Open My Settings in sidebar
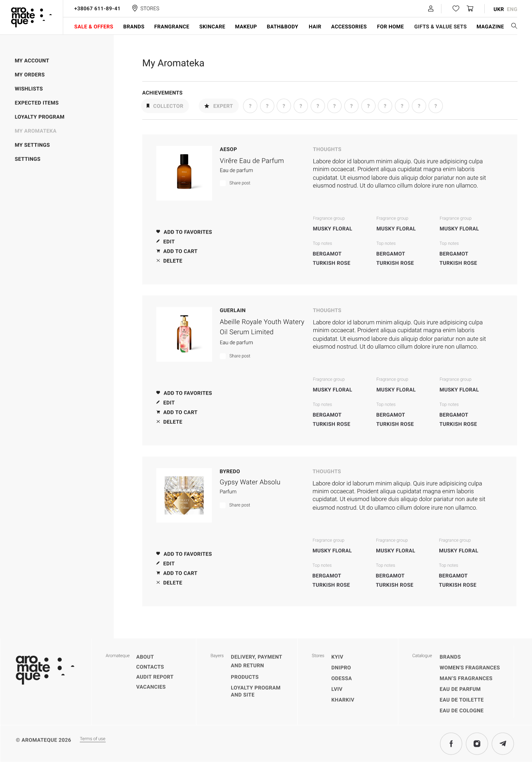Viewport: 532px width, 762px height. (32, 145)
